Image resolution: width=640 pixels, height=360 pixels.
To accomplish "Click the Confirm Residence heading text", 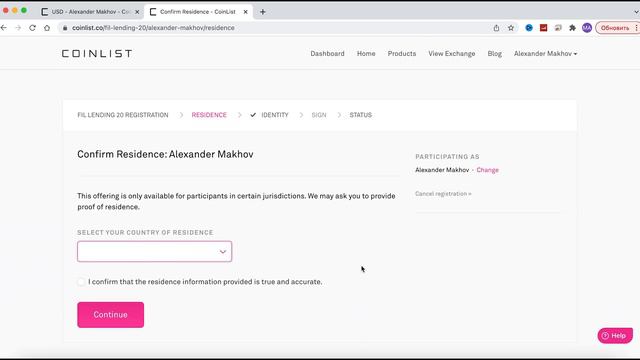I will click(165, 154).
